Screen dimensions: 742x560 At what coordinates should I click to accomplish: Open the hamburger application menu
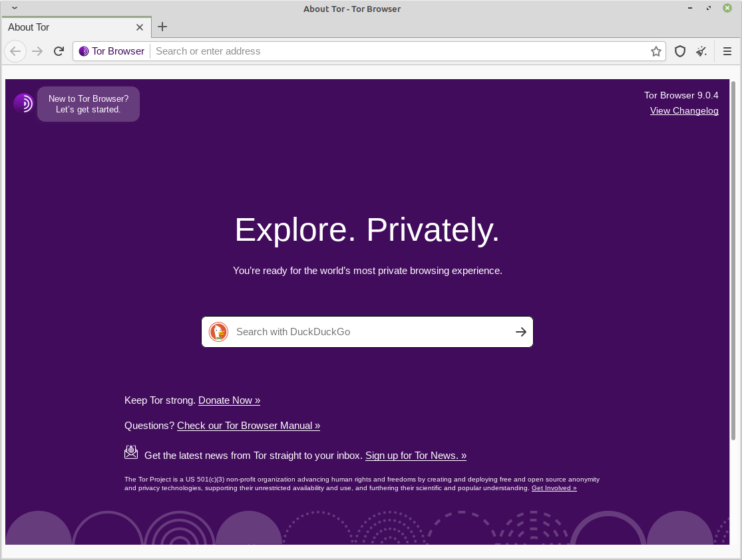click(727, 51)
